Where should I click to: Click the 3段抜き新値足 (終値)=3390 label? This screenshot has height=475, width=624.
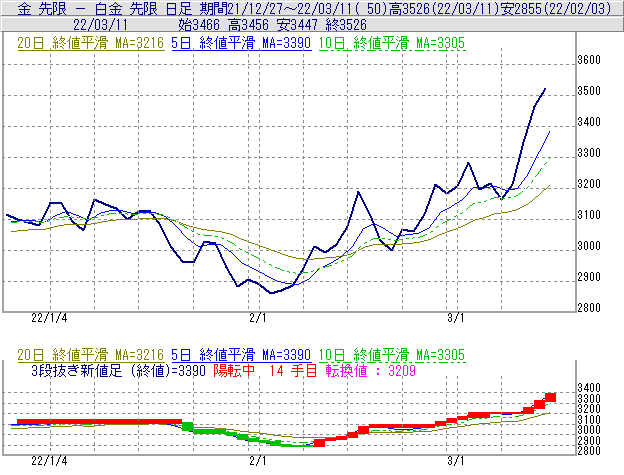click(x=118, y=371)
